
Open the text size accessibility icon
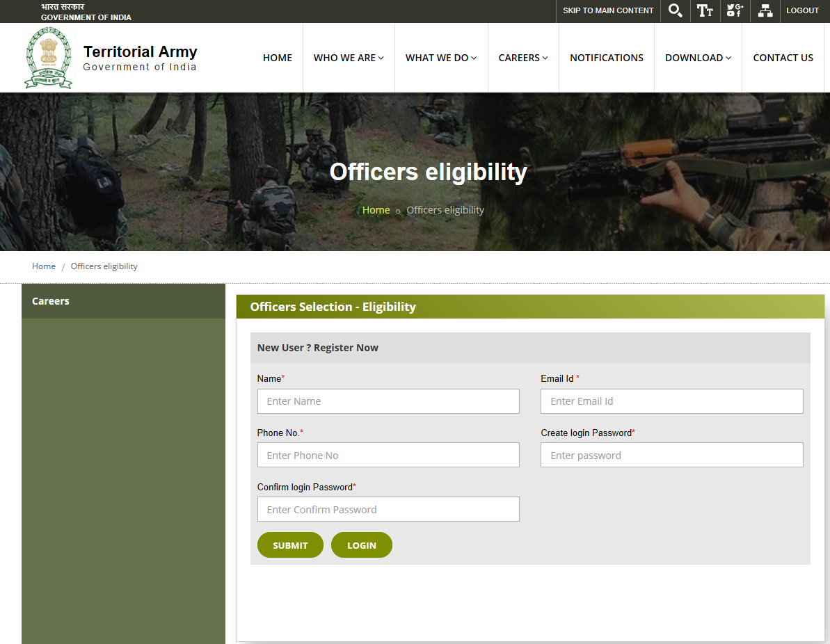click(705, 10)
